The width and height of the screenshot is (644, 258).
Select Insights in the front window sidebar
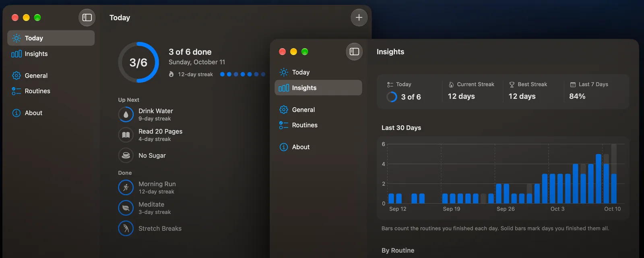[318, 88]
